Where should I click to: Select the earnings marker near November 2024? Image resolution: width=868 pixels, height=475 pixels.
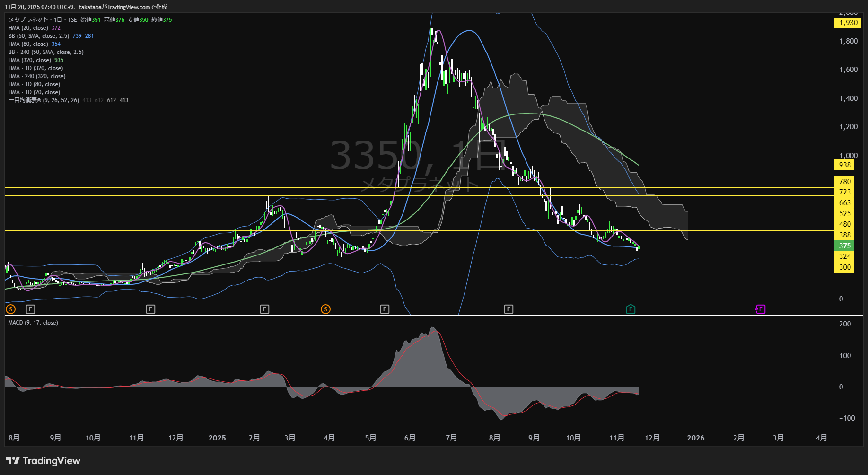[x=150, y=309]
